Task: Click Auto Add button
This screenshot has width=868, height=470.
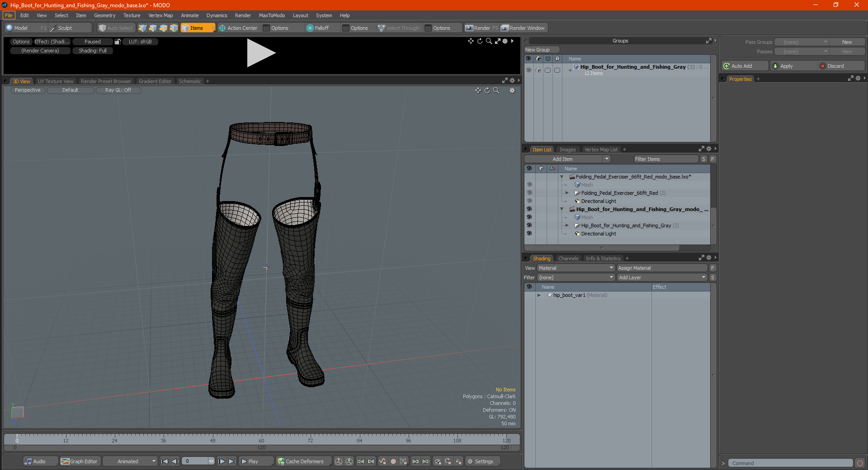Action: (745, 66)
